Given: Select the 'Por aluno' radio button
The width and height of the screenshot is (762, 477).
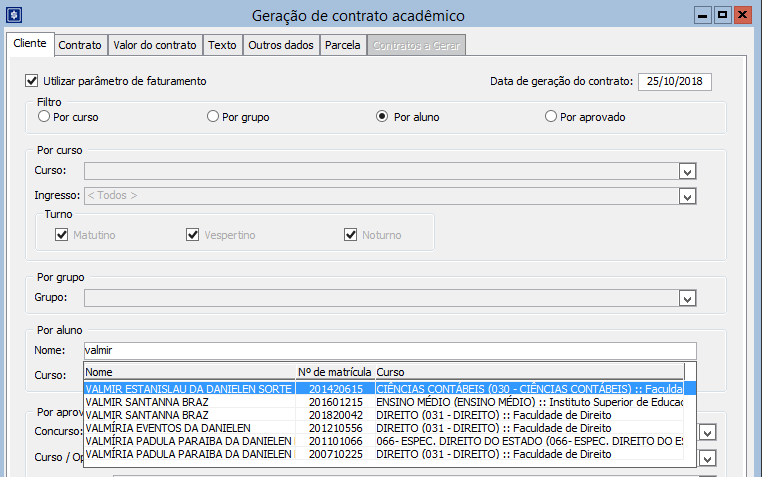Looking at the screenshot, I should tap(382, 117).
